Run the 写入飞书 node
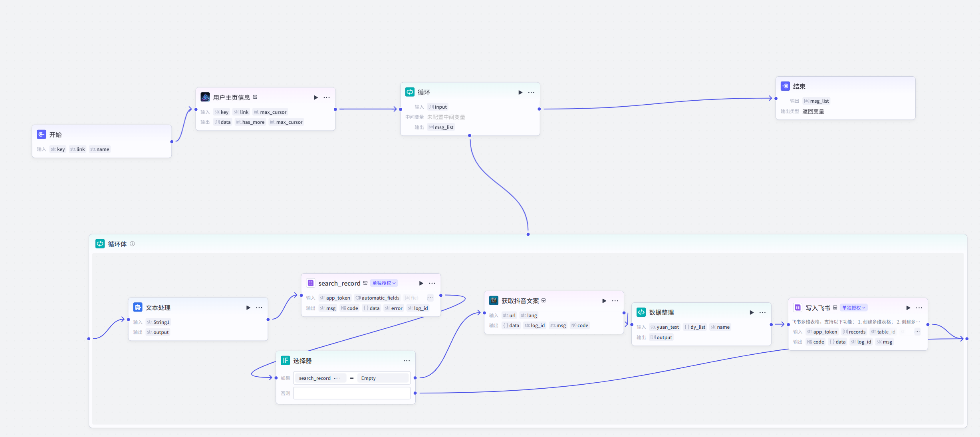 click(908, 308)
